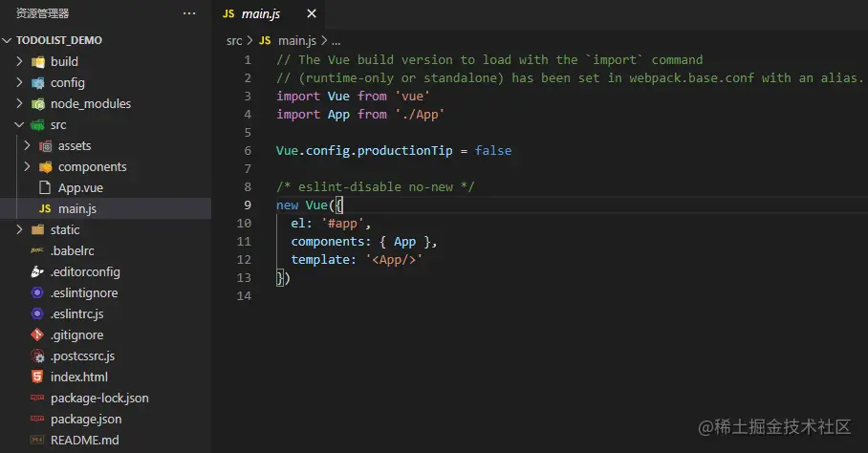
Task: Click the README.md markdown icon
Action: click(37, 440)
